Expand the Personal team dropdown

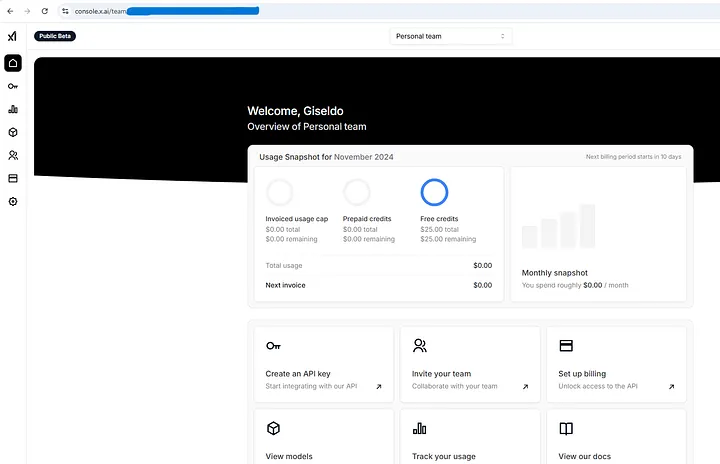[450, 36]
